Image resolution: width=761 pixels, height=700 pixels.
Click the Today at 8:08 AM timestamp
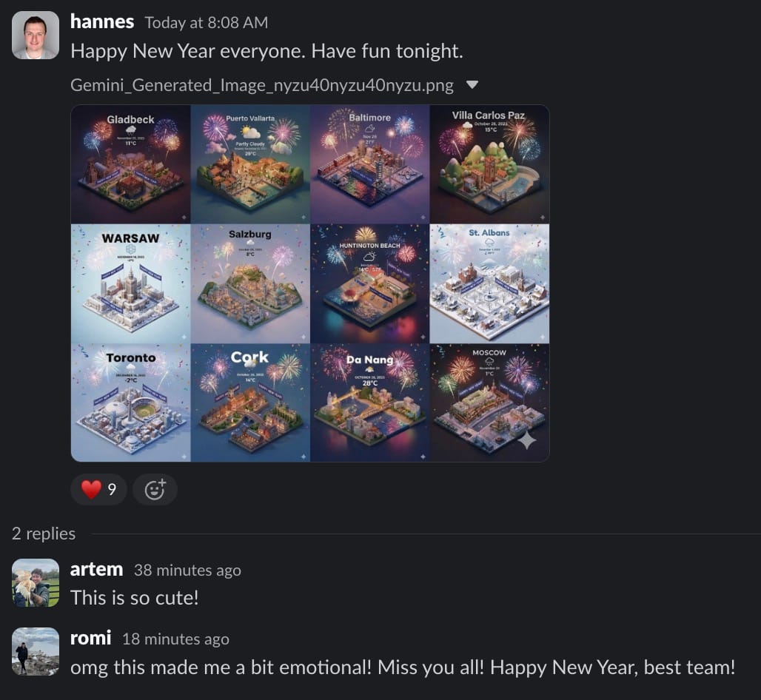coord(207,23)
